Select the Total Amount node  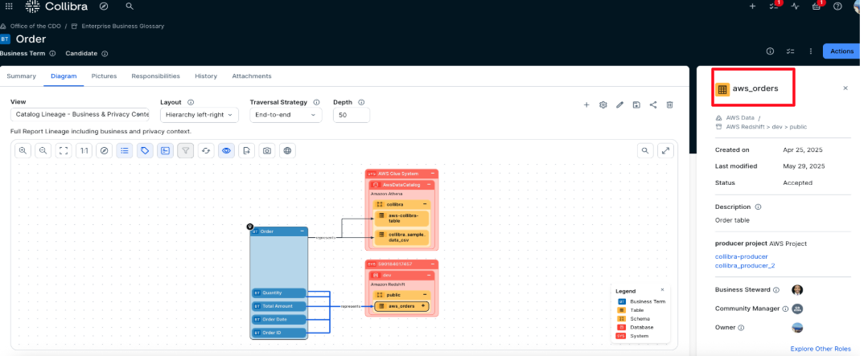[x=279, y=305]
